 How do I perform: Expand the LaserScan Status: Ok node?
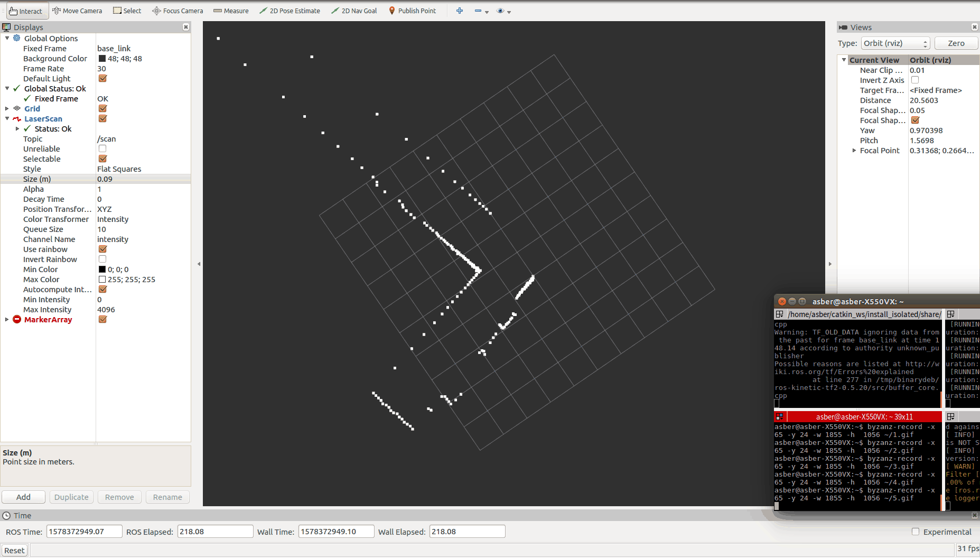point(17,128)
